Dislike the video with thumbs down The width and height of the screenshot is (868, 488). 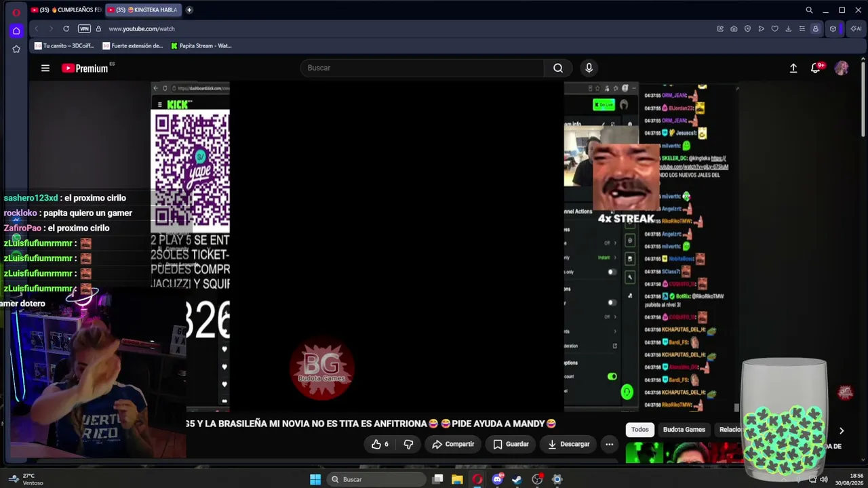coord(408,444)
